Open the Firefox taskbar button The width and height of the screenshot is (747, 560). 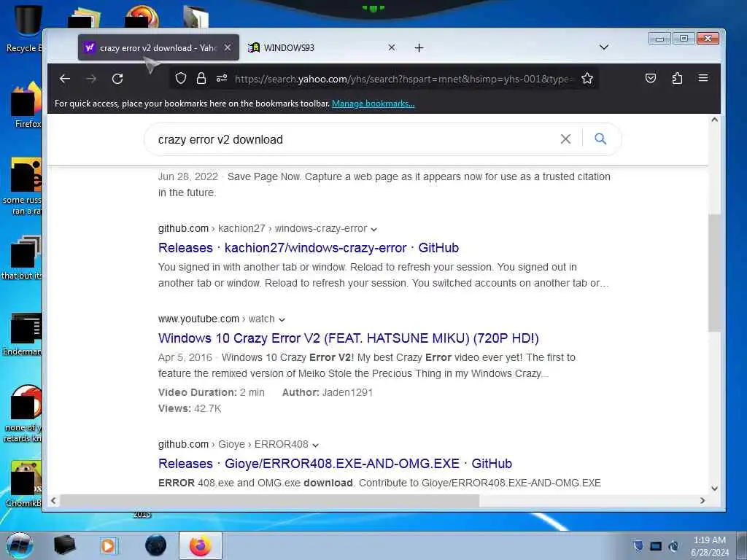tap(201, 545)
